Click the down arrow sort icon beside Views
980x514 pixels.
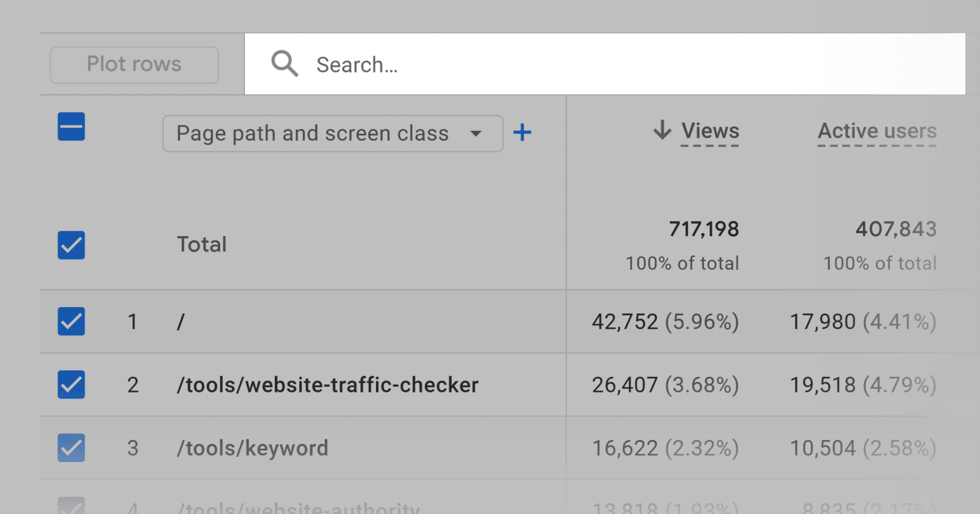pos(662,130)
